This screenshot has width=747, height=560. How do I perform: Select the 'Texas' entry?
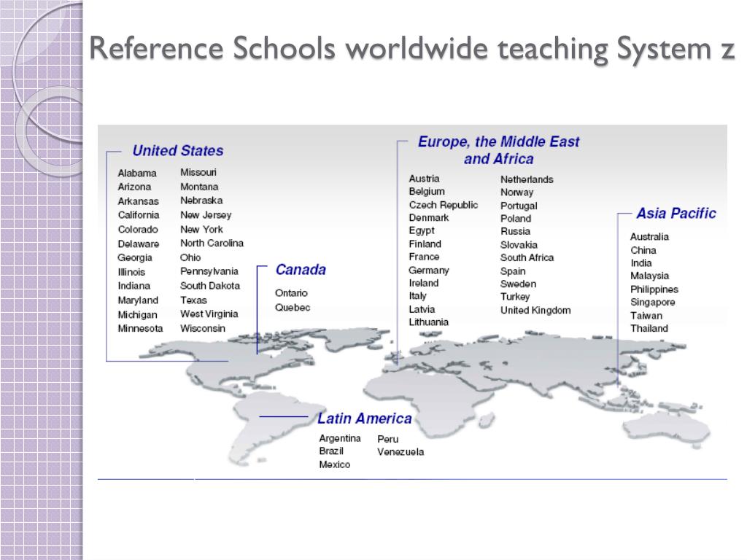[x=193, y=300]
